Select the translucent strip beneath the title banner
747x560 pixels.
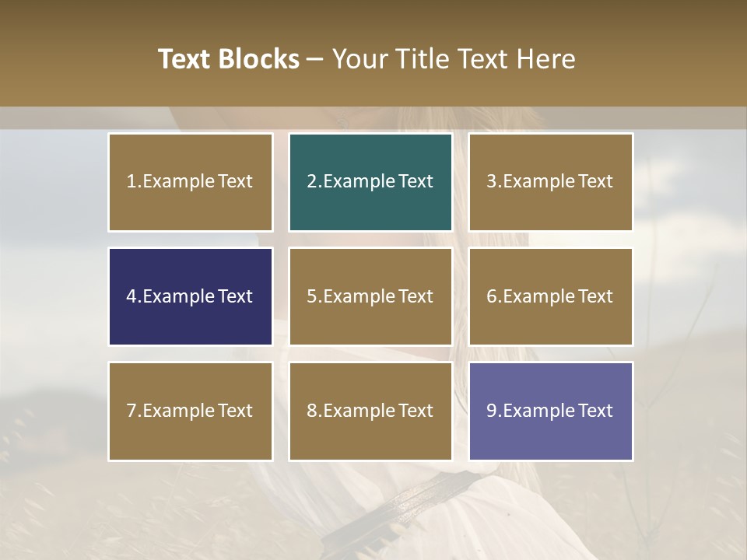[373, 117]
